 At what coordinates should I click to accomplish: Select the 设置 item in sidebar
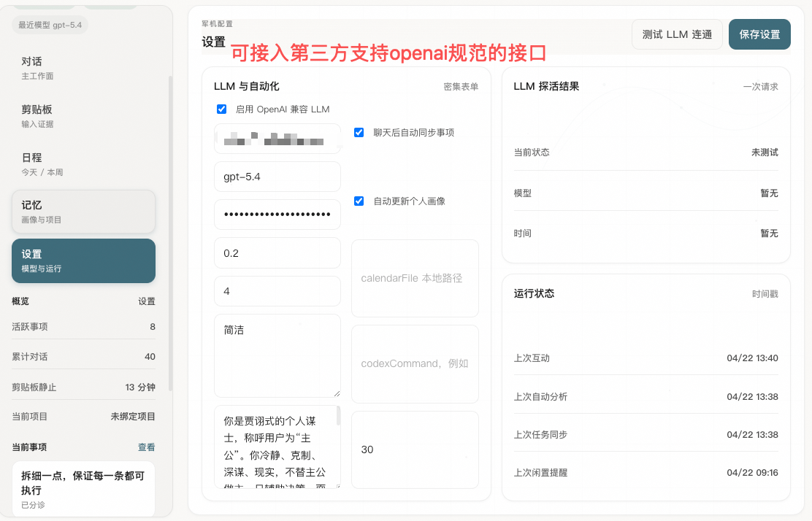point(83,260)
